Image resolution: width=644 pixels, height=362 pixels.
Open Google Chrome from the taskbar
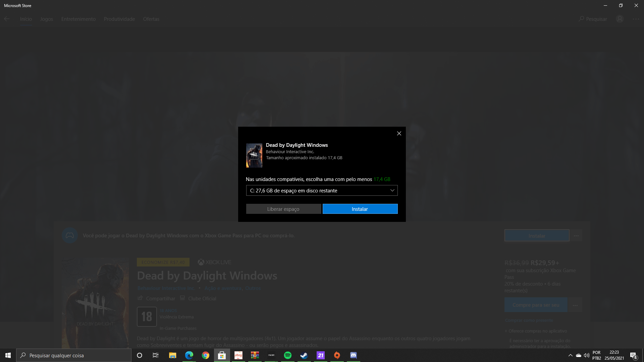205,355
